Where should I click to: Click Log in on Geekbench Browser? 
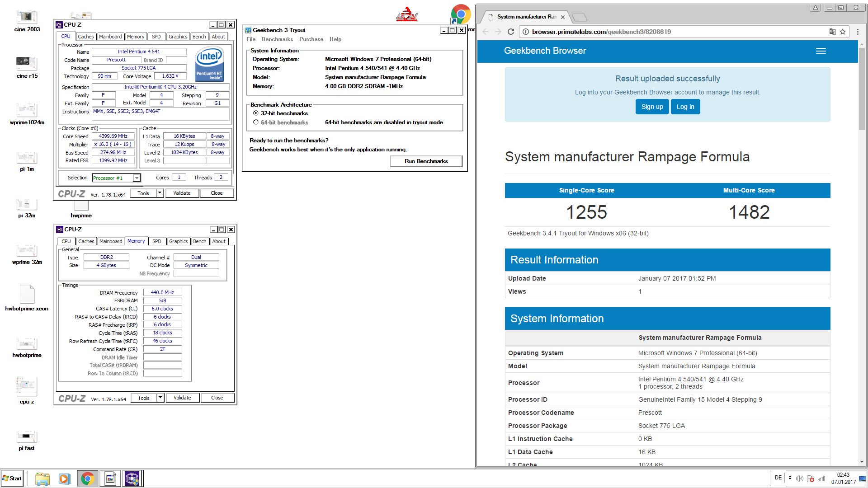[685, 107]
